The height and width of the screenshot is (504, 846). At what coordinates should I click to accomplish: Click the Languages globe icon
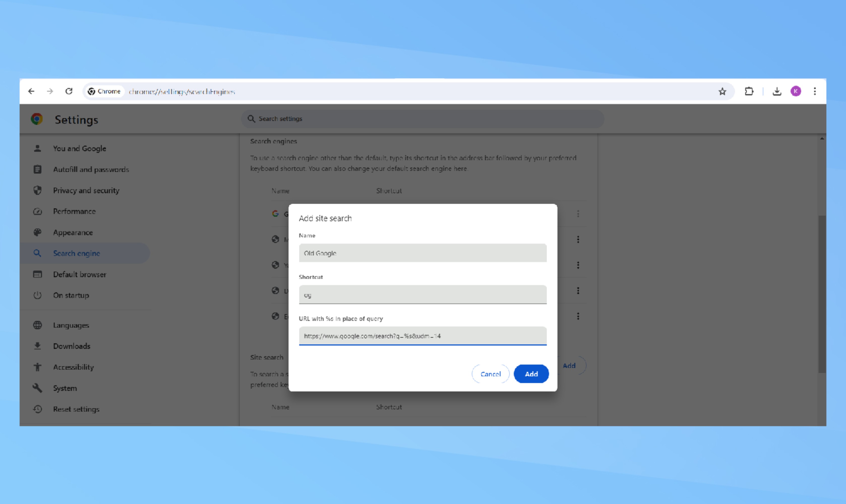coord(37,325)
